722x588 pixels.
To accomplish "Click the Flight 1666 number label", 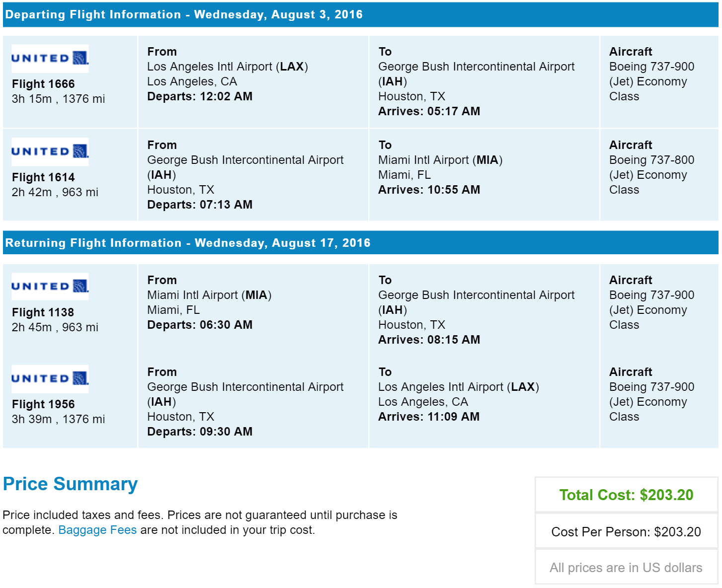I will [43, 84].
